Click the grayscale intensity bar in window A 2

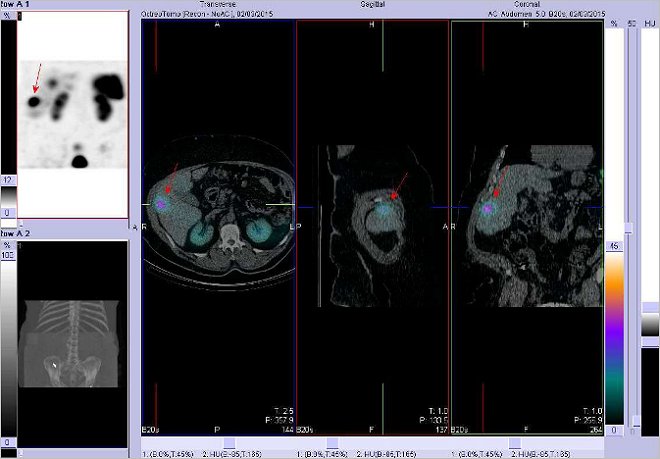pyautogui.click(x=8, y=340)
